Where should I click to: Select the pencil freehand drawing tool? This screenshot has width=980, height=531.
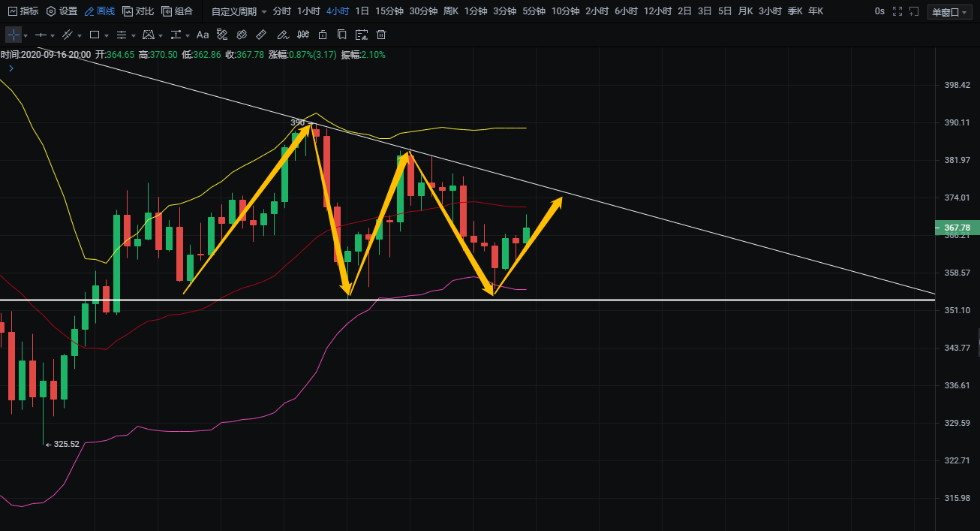(x=281, y=35)
